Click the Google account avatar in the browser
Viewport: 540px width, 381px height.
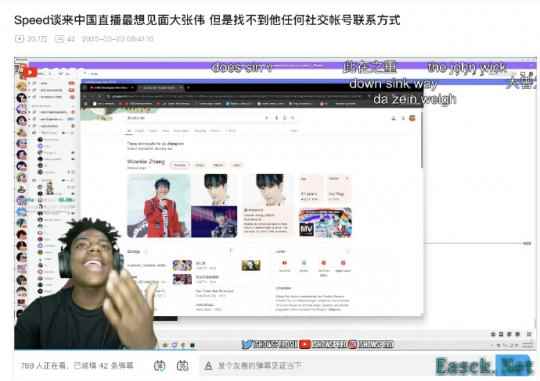click(412, 118)
